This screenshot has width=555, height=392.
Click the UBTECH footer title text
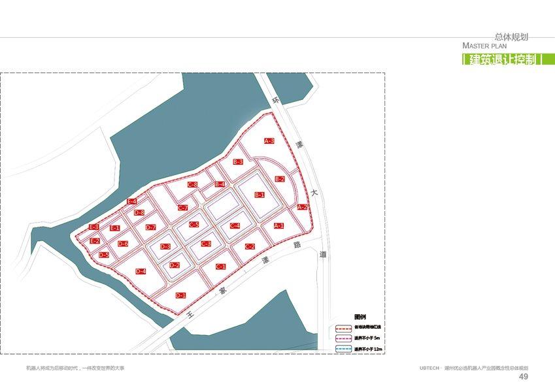pos(474,368)
